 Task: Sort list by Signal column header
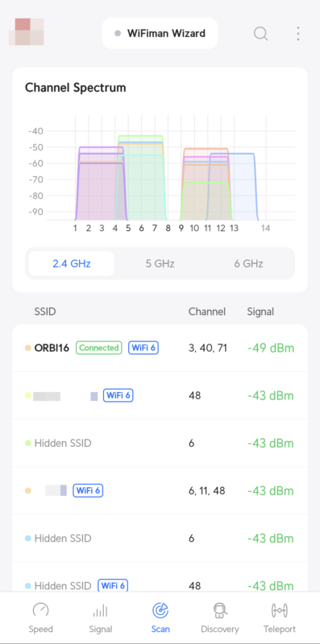pos(260,312)
